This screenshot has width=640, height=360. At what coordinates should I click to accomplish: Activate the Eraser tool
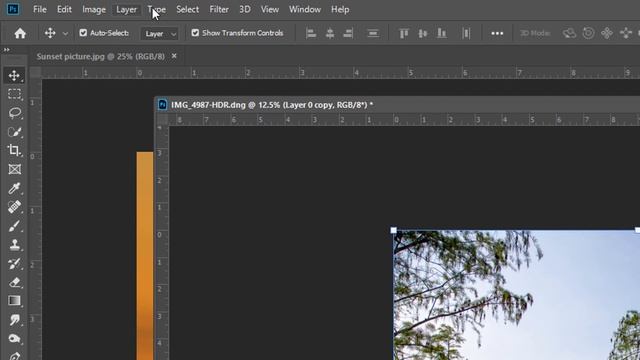[14, 282]
